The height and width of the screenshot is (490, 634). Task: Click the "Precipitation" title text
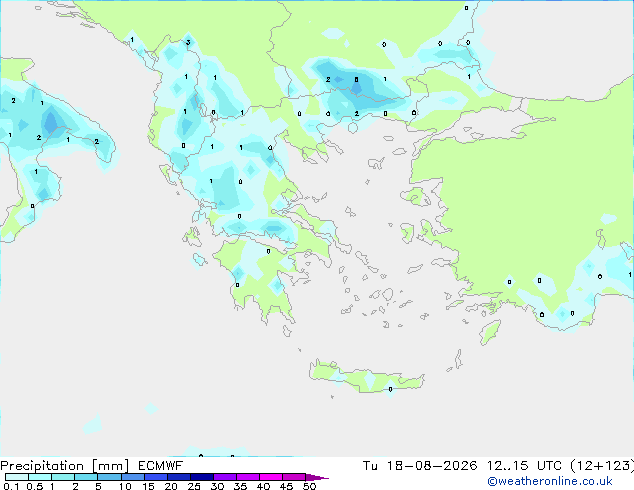point(42,466)
